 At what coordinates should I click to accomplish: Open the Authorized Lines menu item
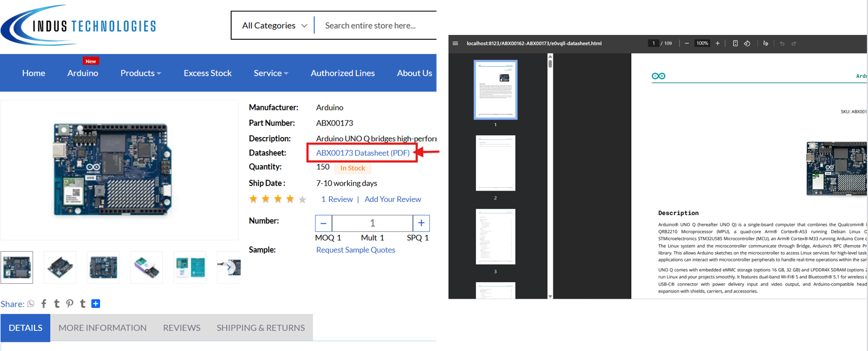tap(343, 73)
